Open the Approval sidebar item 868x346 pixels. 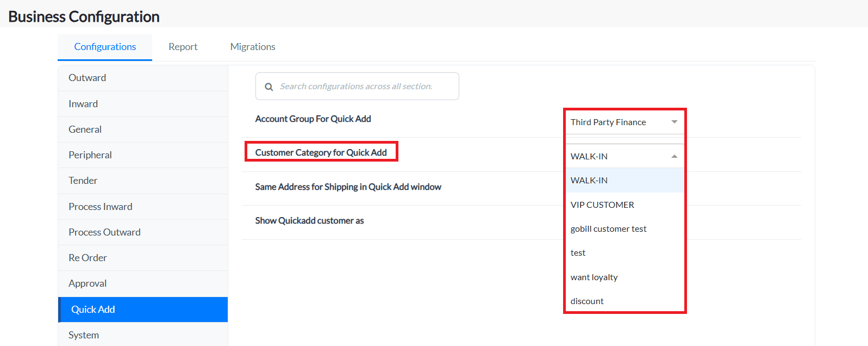tap(88, 283)
